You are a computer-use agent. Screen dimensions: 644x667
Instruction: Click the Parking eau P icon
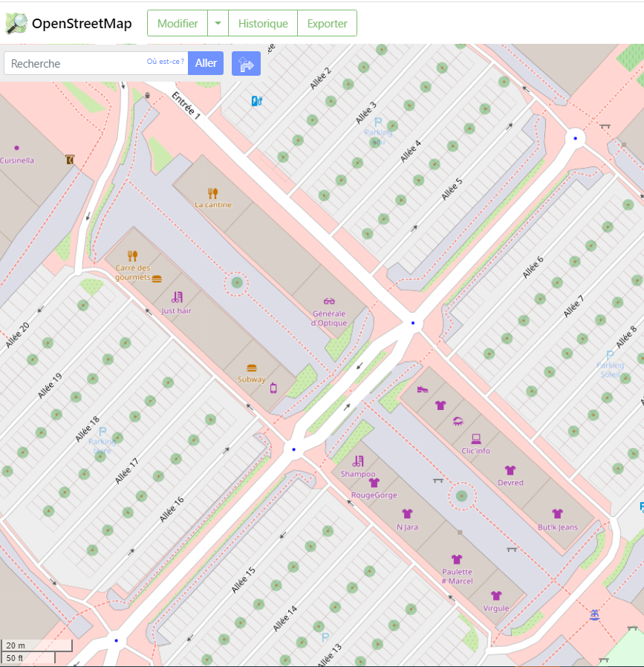pyautogui.click(x=378, y=123)
